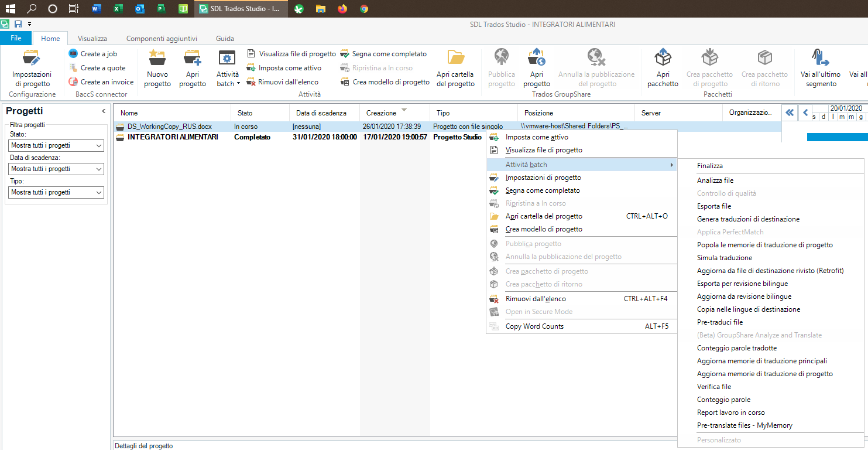The width and height of the screenshot is (868, 450).
Task: Choose Imposta come attivo in context menu
Action: [x=581, y=137]
